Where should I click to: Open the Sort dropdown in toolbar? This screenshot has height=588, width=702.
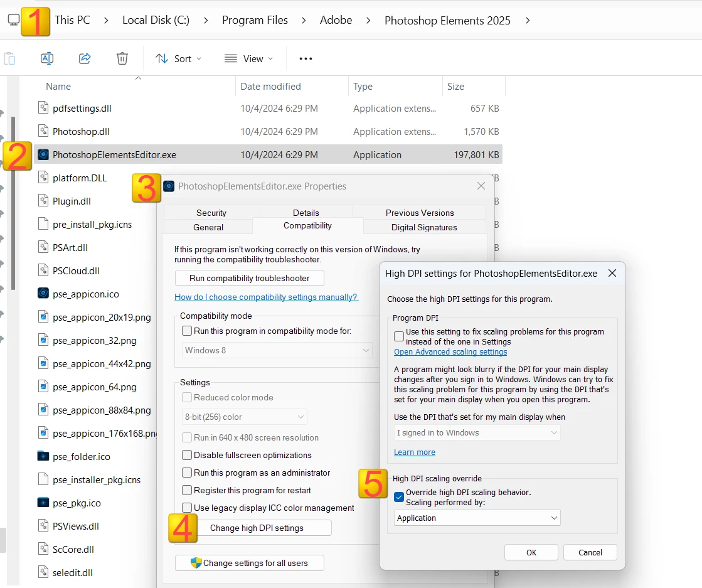tap(179, 58)
